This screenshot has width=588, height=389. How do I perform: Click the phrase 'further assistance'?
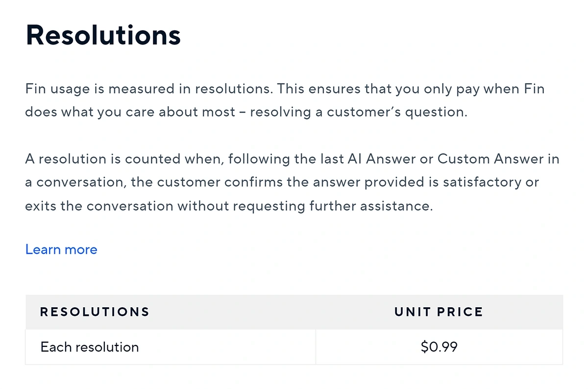pyautogui.click(x=370, y=206)
